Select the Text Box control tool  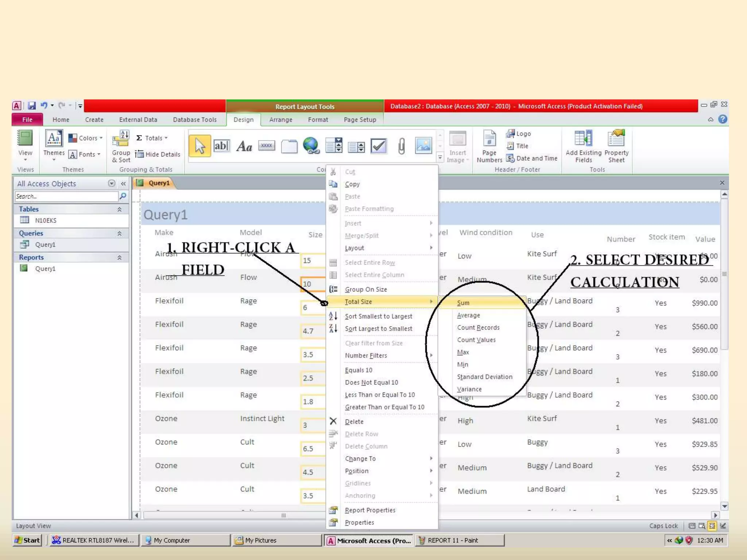(221, 146)
